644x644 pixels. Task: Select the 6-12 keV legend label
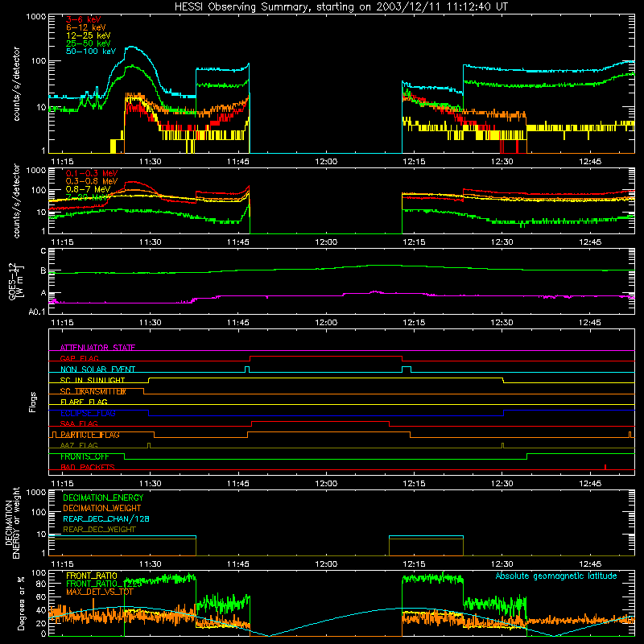[x=86, y=27]
